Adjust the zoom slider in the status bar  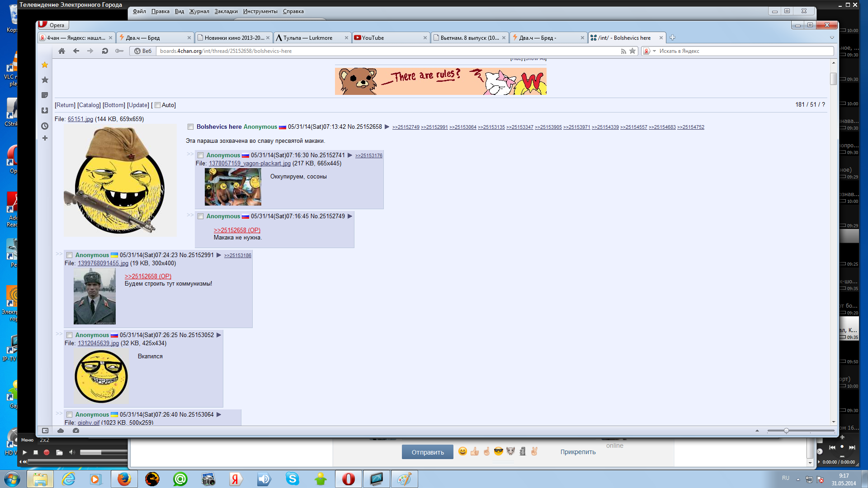click(786, 431)
